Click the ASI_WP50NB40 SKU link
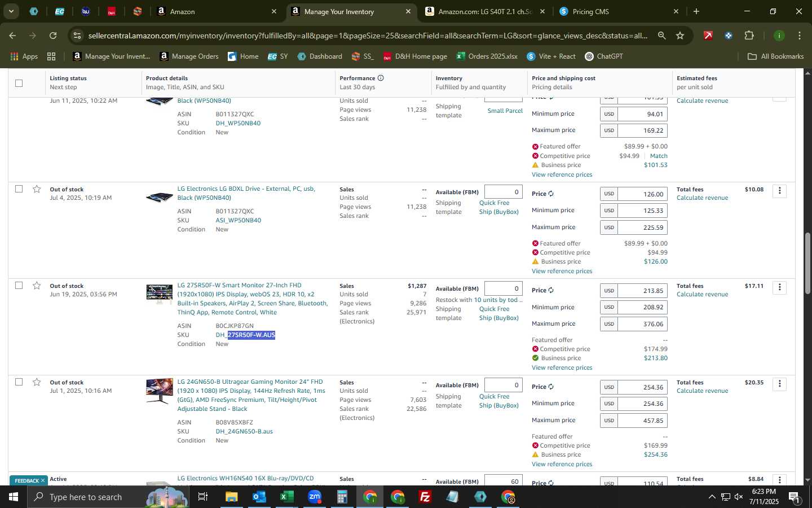812x508 pixels. [238, 220]
